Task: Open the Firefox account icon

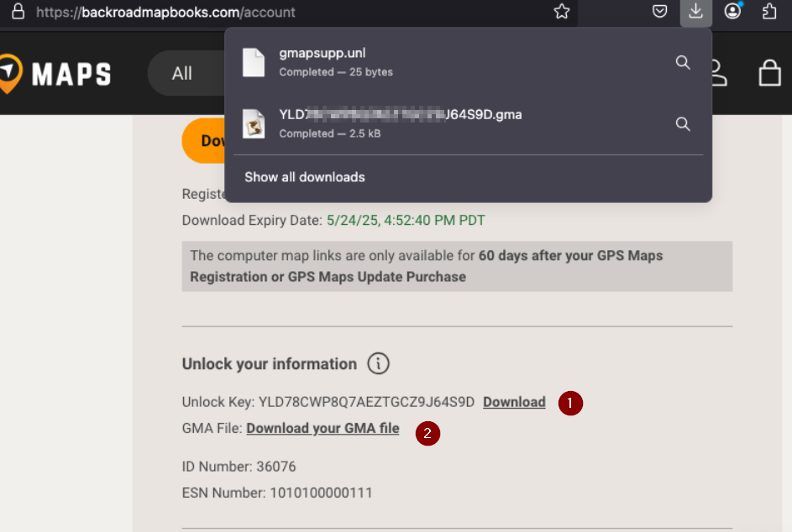Action: pyautogui.click(x=733, y=11)
